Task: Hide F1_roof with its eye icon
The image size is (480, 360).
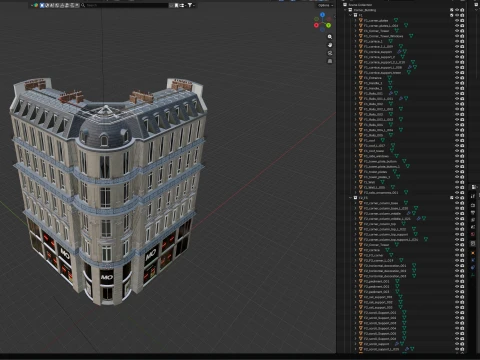Action: (457, 140)
